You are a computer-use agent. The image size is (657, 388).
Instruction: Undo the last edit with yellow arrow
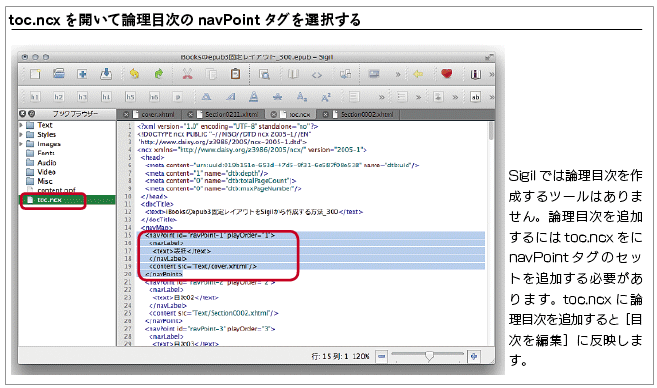tap(134, 74)
